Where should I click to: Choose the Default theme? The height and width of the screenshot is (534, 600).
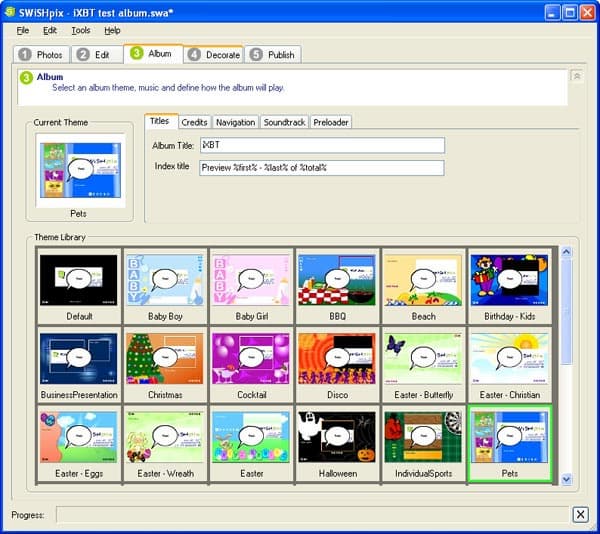[x=79, y=286]
